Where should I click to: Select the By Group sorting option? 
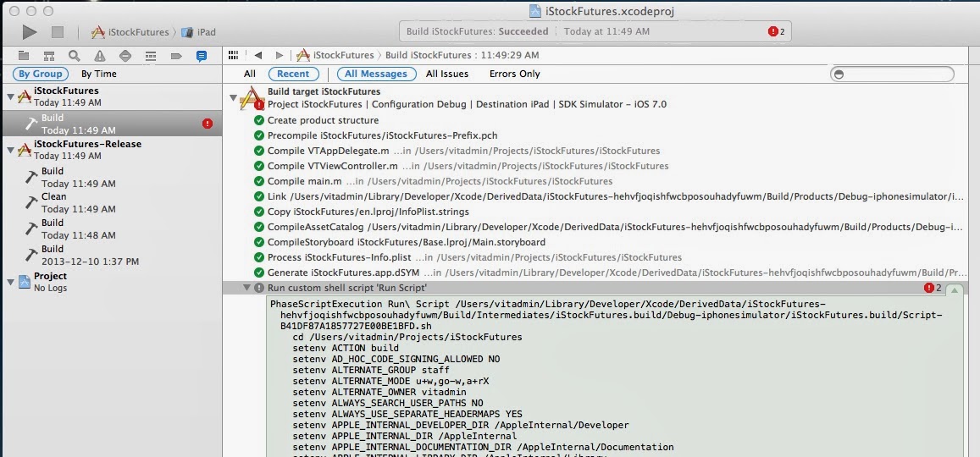pyautogui.click(x=40, y=74)
